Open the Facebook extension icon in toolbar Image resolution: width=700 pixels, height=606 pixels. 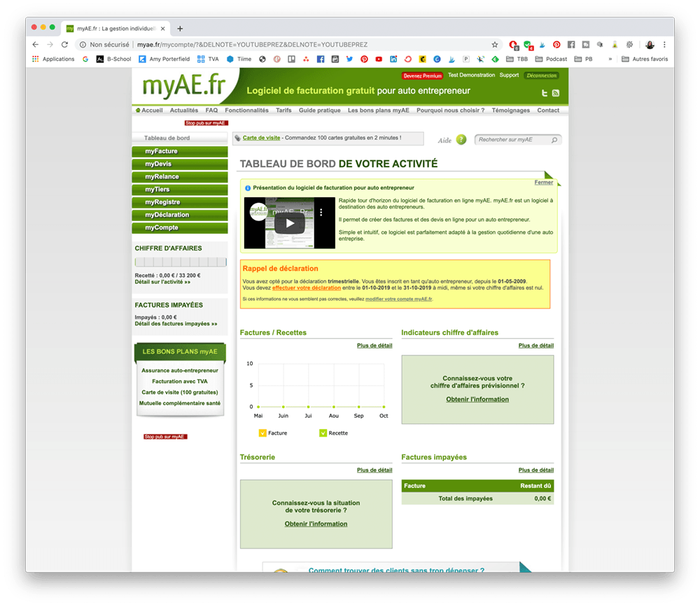tap(571, 45)
